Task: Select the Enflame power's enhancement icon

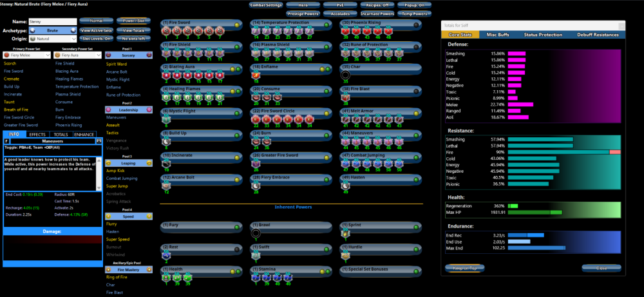Action: (256, 74)
